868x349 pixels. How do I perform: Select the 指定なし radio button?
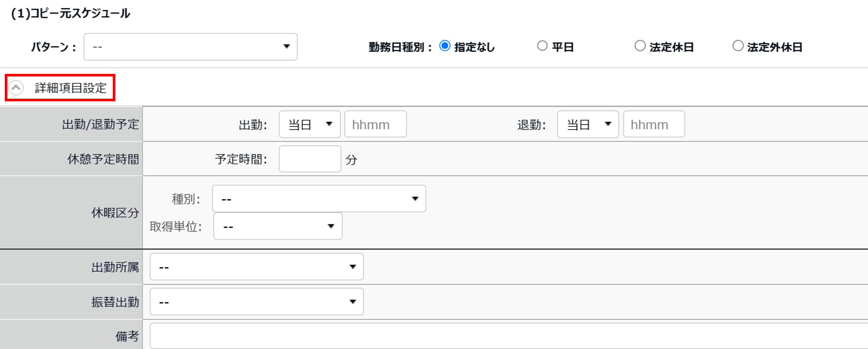point(445,46)
